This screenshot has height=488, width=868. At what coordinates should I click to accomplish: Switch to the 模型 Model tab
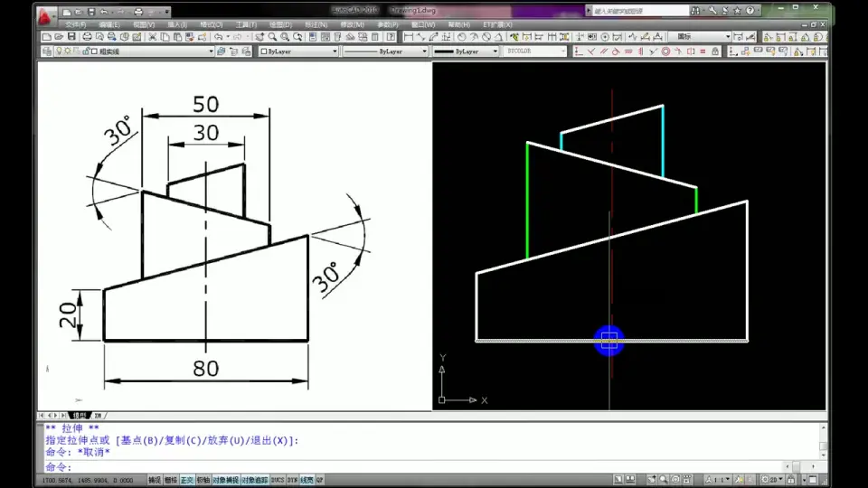click(80, 416)
